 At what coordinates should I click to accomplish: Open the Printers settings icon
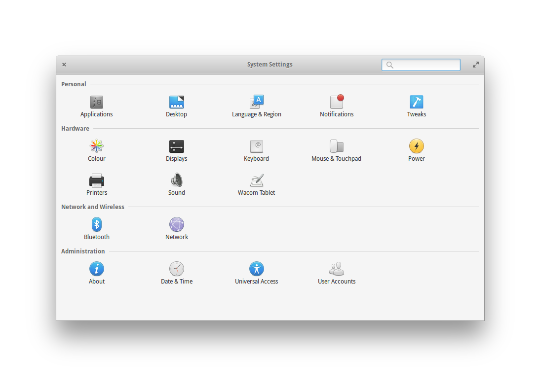96,180
